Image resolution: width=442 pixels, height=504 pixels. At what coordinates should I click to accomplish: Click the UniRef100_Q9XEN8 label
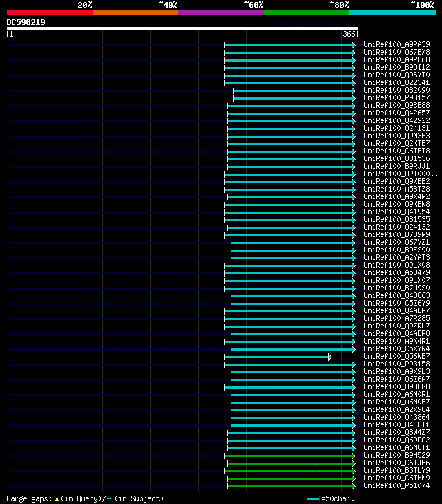396,204
